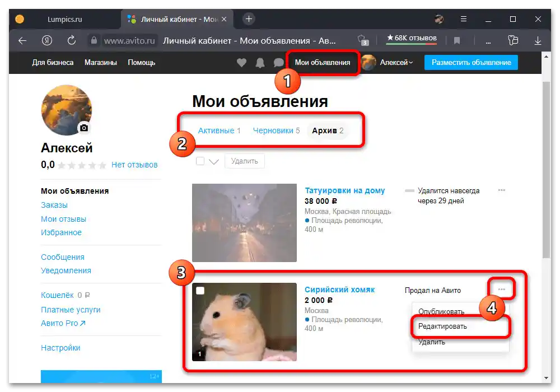Open the Для бизнеса link

(53, 63)
